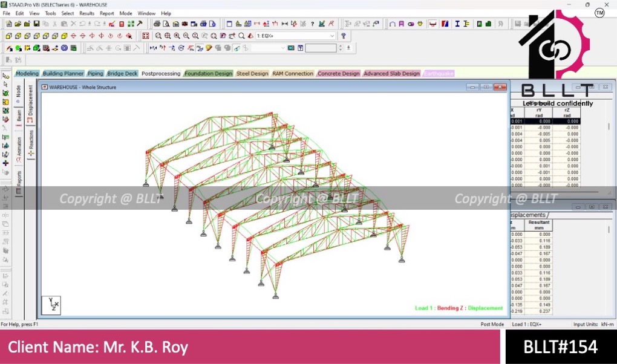617x364 pixels.
Task: Click the plain magnifying glass icon
Action: 241,36
